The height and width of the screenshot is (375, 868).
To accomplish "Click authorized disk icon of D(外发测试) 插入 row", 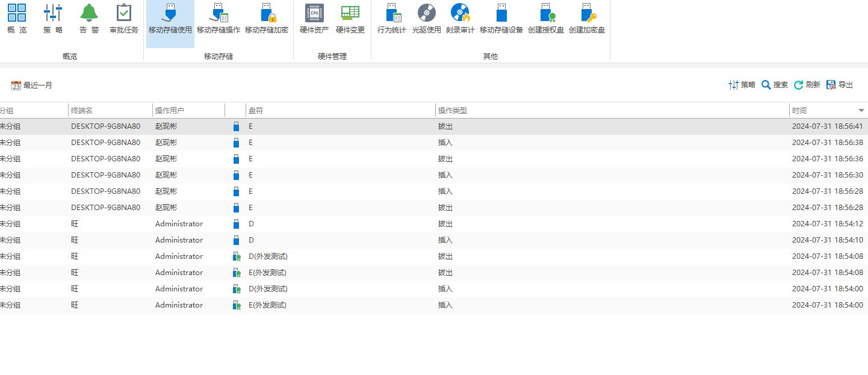I will [x=237, y=289].
